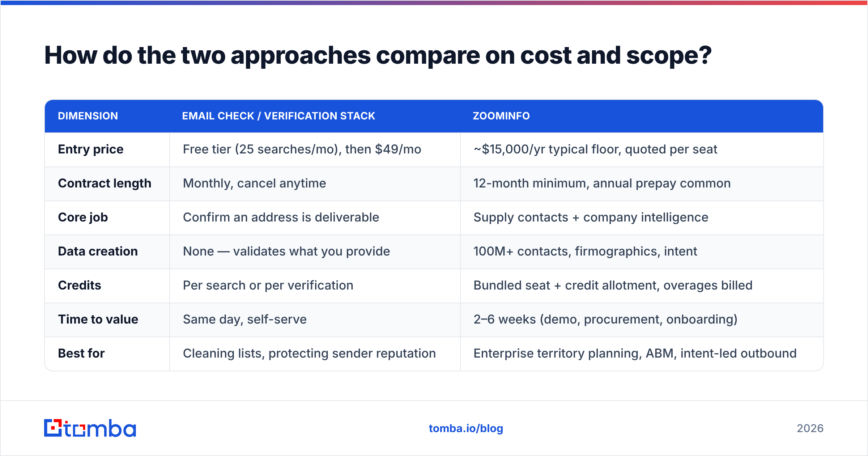Select the "Contract length" row label

point(105,183)
